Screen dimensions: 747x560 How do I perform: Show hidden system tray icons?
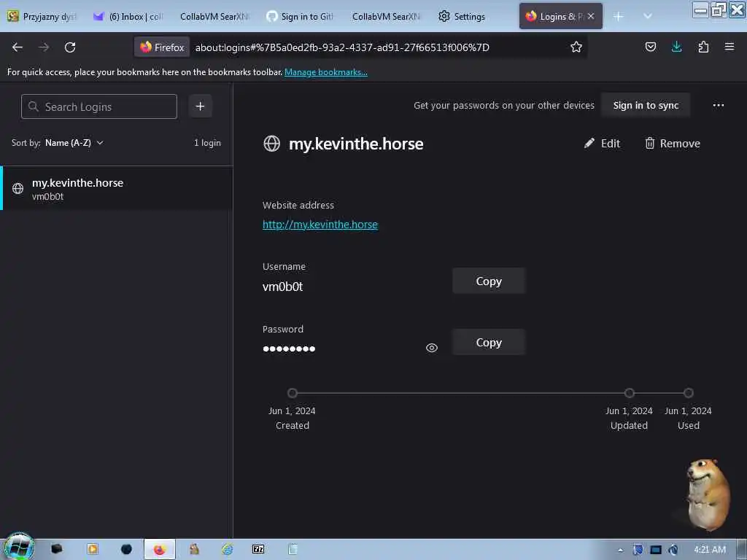(620, 550)
